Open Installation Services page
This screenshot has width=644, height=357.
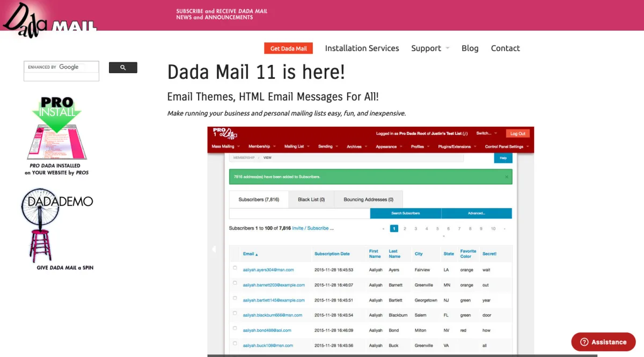pos(362,48)
